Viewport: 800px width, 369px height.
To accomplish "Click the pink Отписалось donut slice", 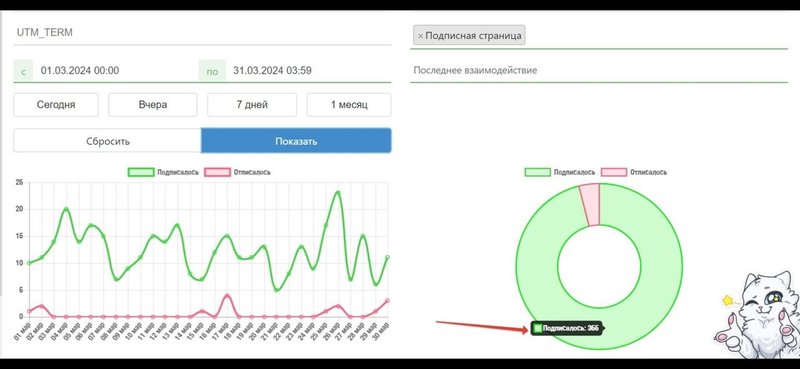I will point(590,204).
